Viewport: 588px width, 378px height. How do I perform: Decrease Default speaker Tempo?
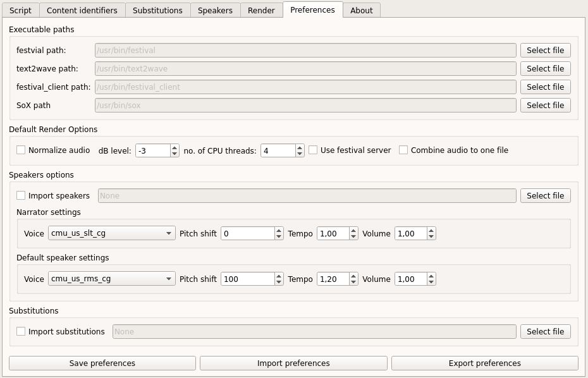(x=353, y=283)
